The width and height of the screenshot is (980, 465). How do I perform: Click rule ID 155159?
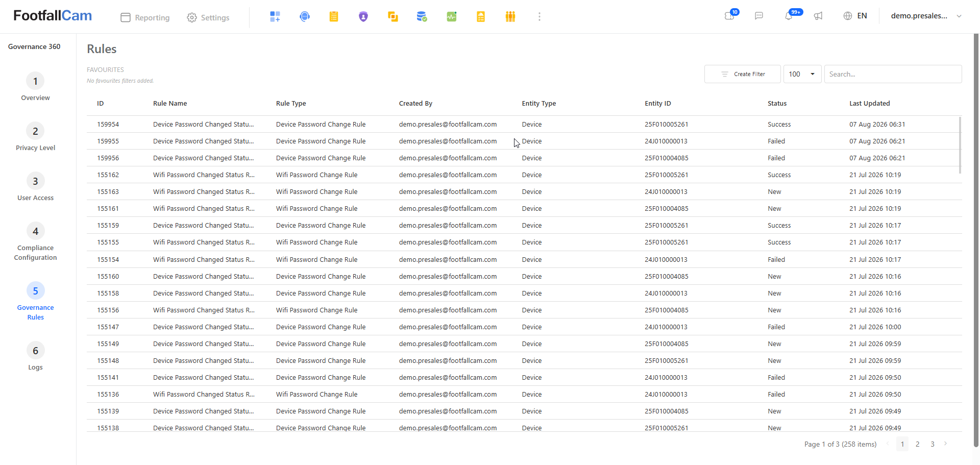click(108, 226)
